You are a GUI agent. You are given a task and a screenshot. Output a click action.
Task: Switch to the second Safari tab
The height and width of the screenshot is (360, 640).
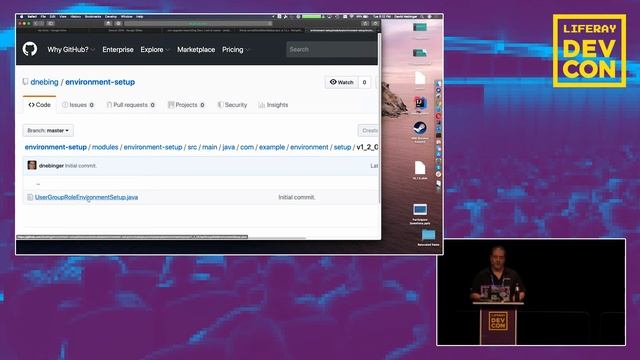(126, 30)
